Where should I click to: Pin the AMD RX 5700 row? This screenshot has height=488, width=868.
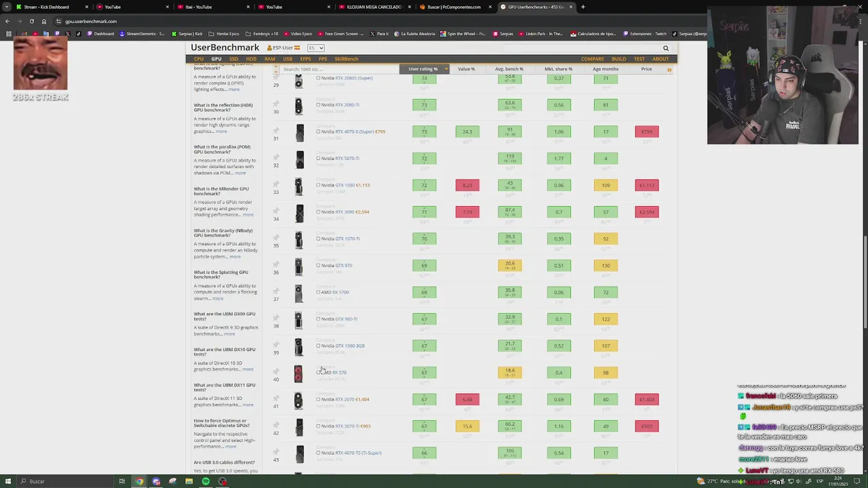(276, 291)
